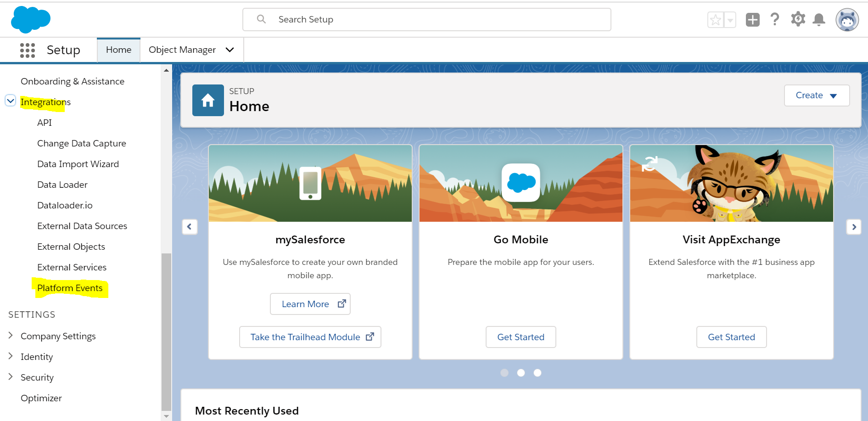Click the Visit AppExchange card title
The image size is (868, 421).
732,240
